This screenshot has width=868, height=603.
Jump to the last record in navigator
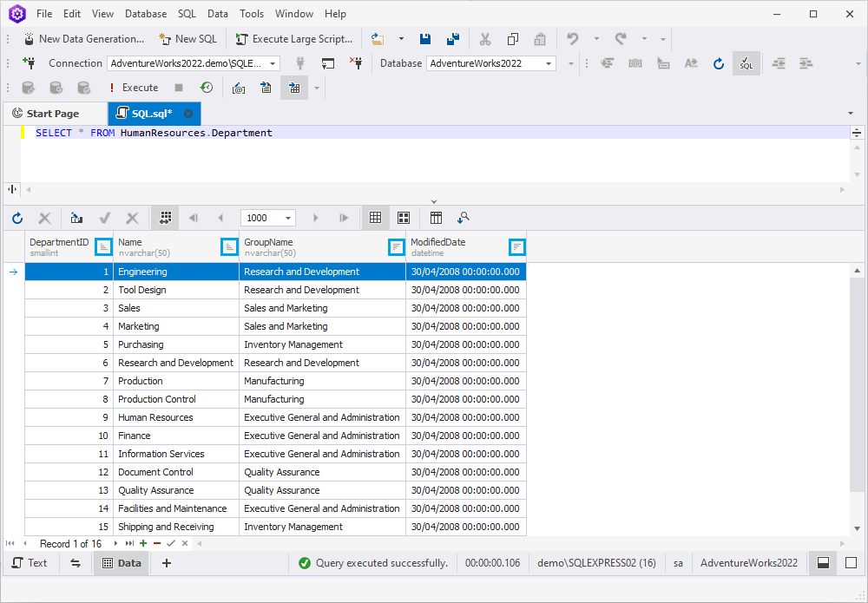129,543
